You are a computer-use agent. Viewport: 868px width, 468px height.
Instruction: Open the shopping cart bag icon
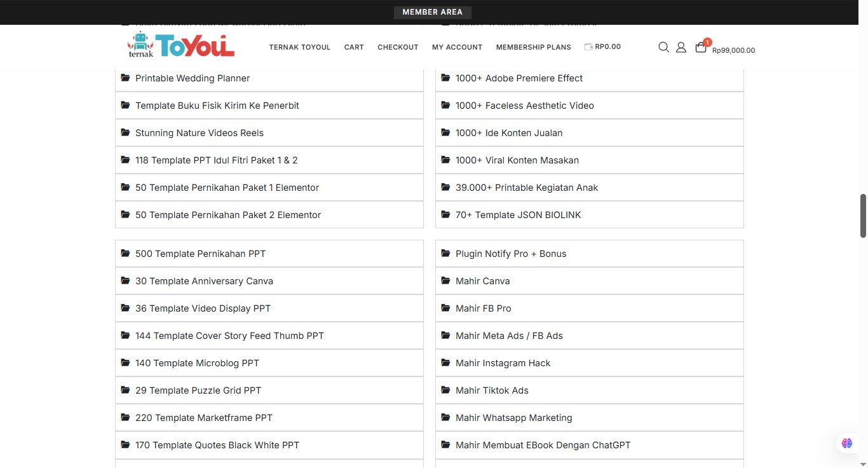(x=700, y=47)
